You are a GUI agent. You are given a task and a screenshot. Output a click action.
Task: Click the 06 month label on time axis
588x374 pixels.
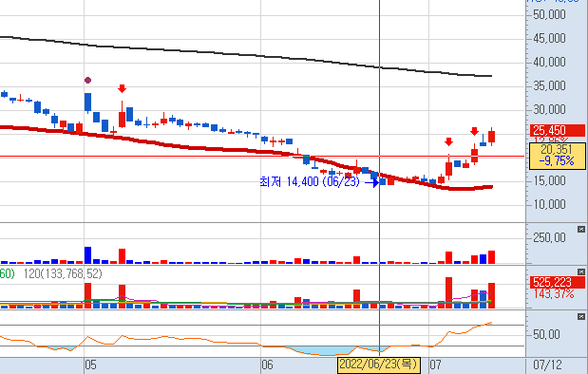pos(267,365)
